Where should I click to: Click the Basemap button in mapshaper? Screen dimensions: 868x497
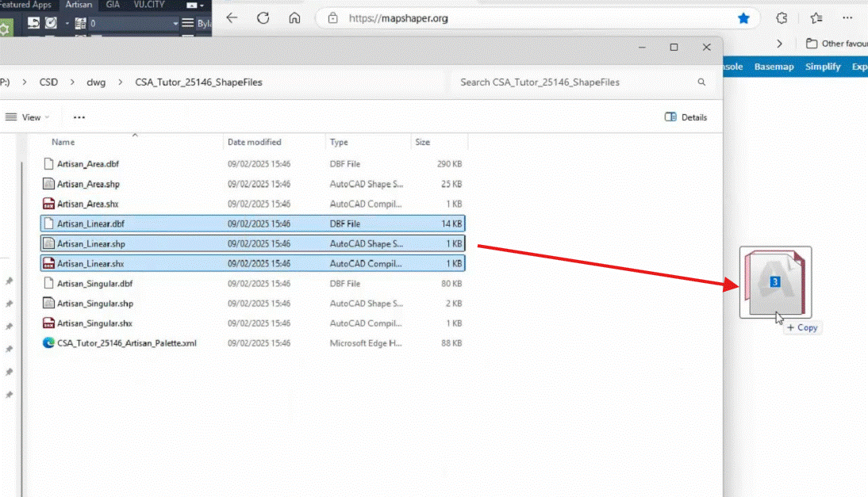click(774, 67)
